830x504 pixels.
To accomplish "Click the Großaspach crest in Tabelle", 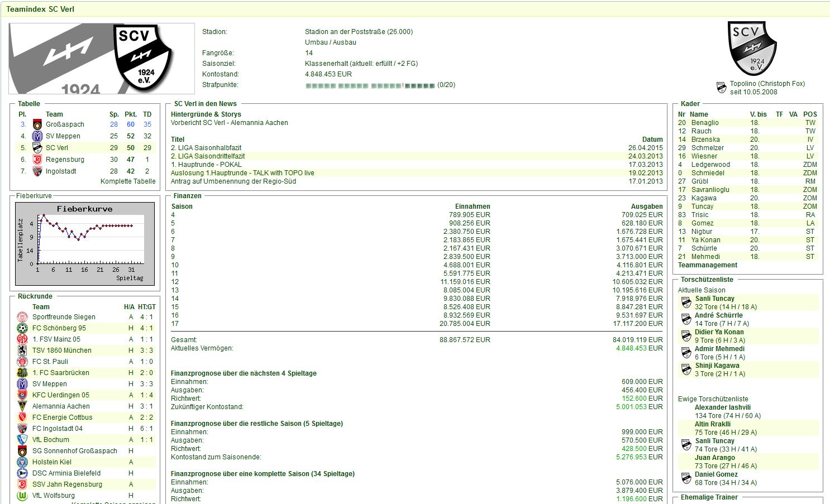I will (x=37, y=124).
